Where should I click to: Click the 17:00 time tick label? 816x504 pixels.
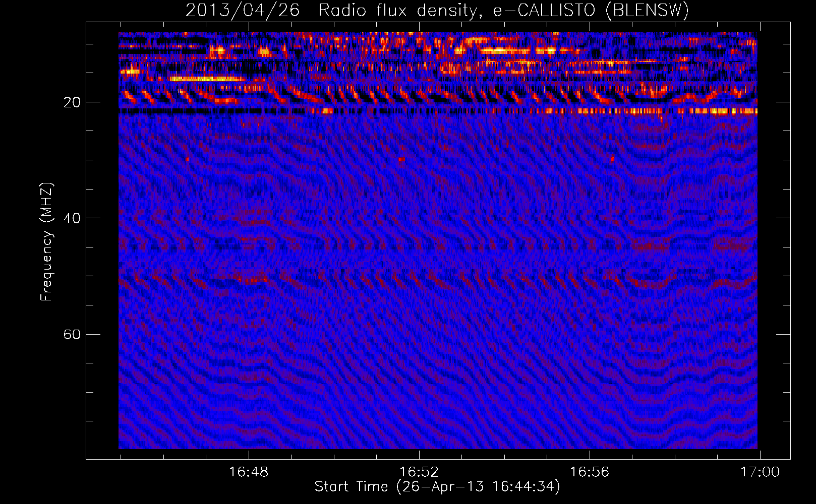pos(760,472)
